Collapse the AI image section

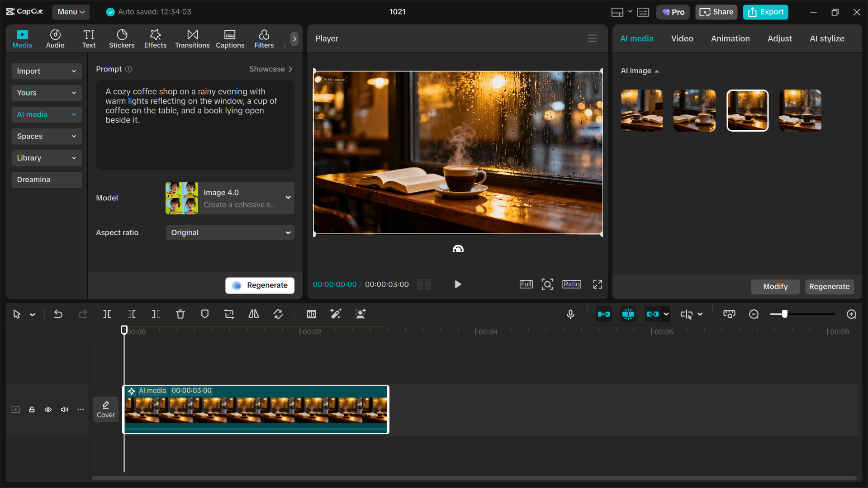657,71
